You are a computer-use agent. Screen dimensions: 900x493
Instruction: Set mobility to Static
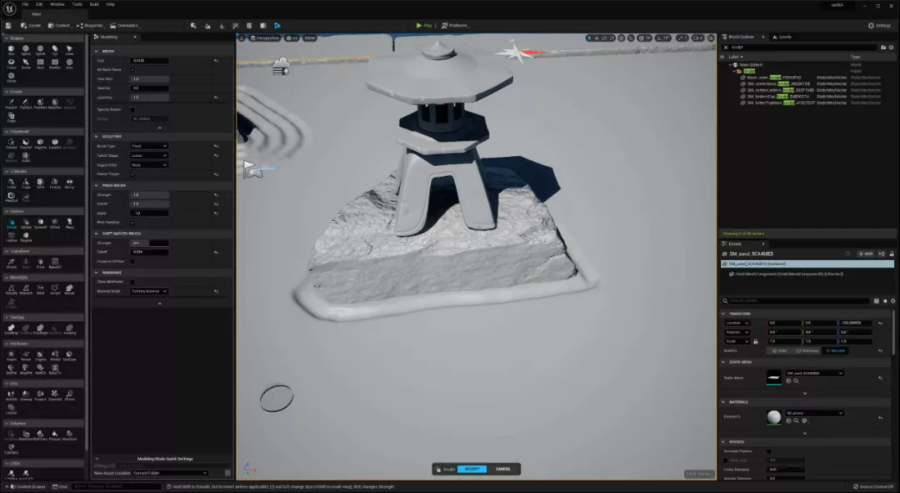[x=779, y=350]
